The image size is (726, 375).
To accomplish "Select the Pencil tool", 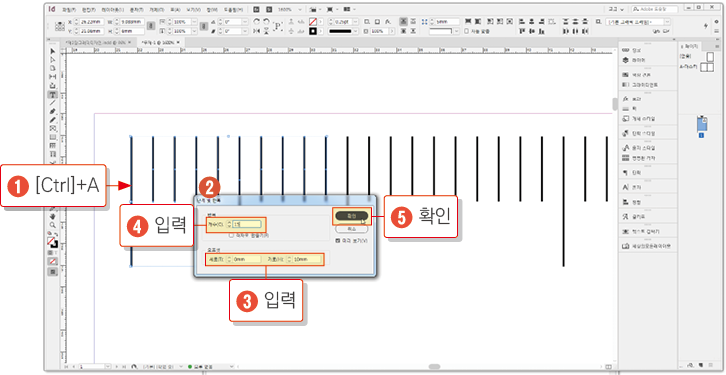I will 52,120.
